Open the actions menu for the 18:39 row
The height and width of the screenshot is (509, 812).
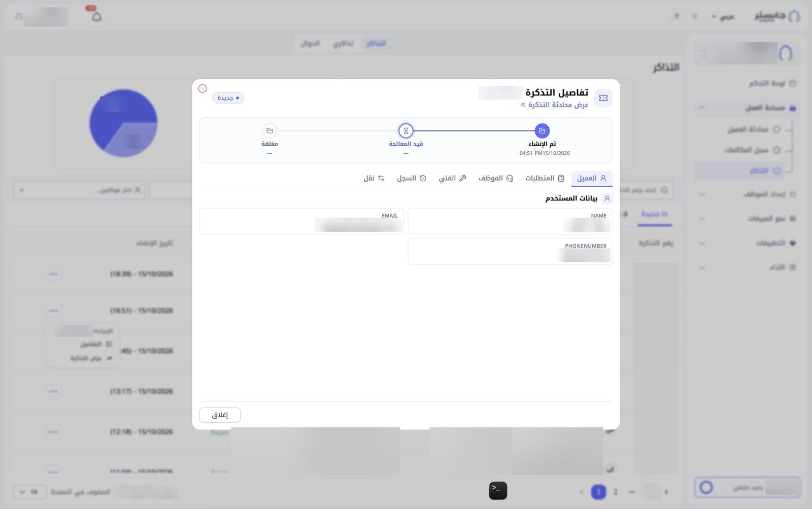tap(53, 274)
